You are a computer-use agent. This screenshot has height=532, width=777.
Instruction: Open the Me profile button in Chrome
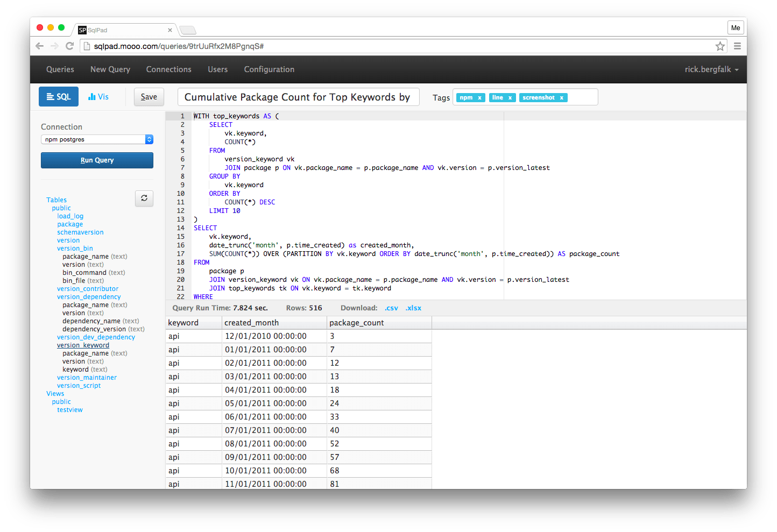[736, 28]
